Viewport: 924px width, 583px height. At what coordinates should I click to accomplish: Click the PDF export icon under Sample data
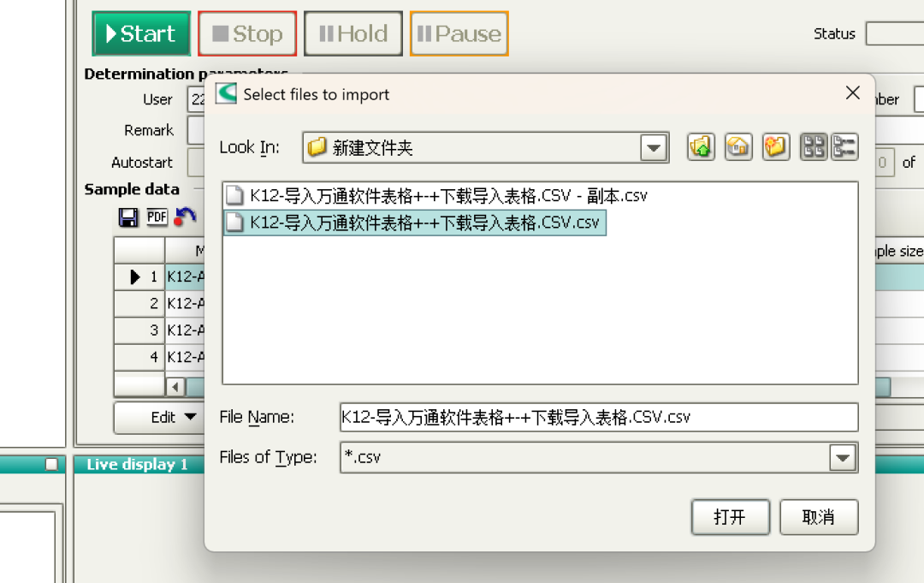(157, 217)
